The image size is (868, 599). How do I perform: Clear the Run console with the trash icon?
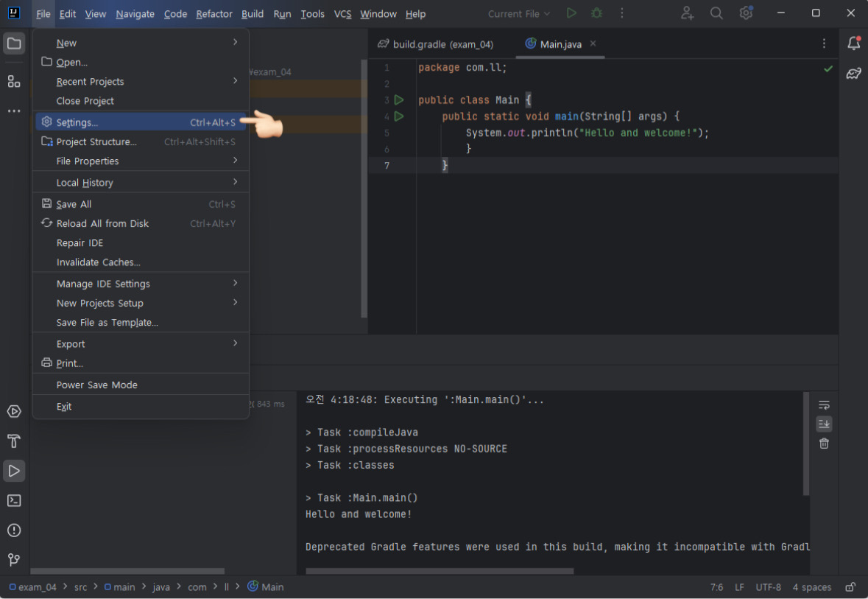coord(824,444)
